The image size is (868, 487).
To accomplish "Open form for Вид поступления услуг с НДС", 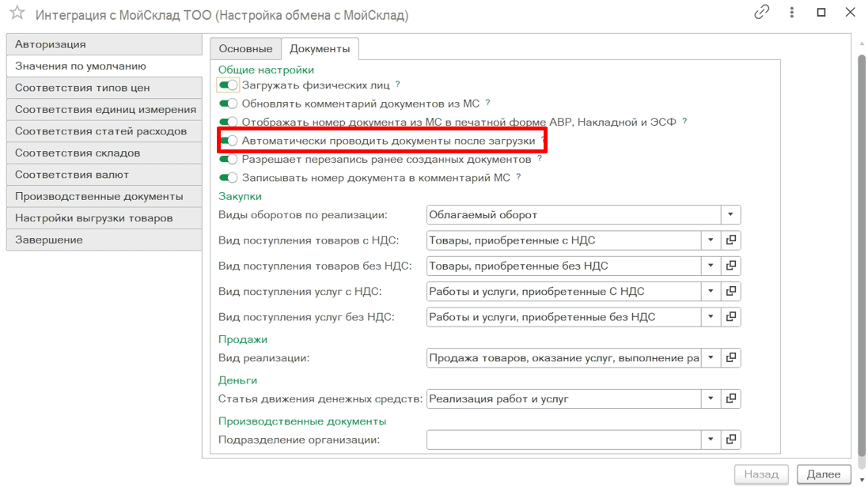I will [x=730, y=291].
